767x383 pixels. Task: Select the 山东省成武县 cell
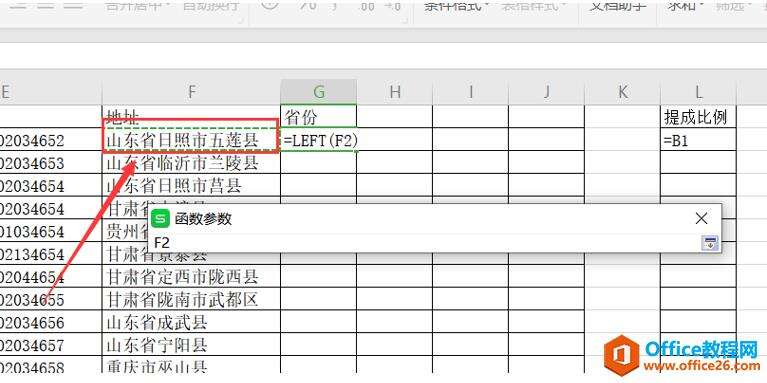pyautogui.click(x=192, y=322)
